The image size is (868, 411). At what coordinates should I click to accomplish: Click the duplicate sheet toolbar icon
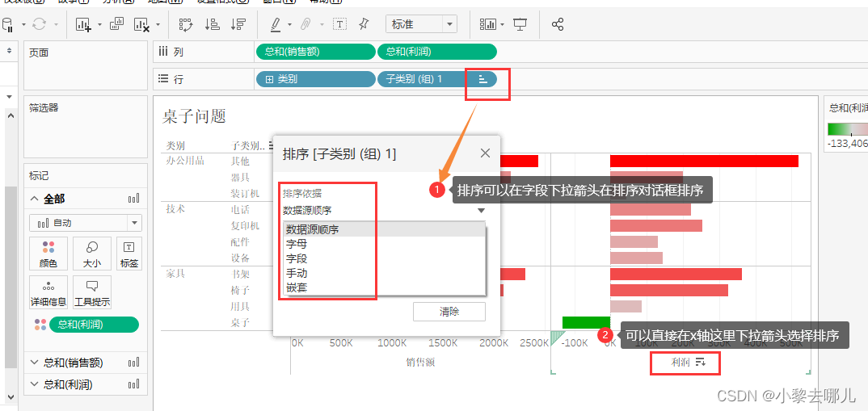pyautogui.click(x=117, y=23)
